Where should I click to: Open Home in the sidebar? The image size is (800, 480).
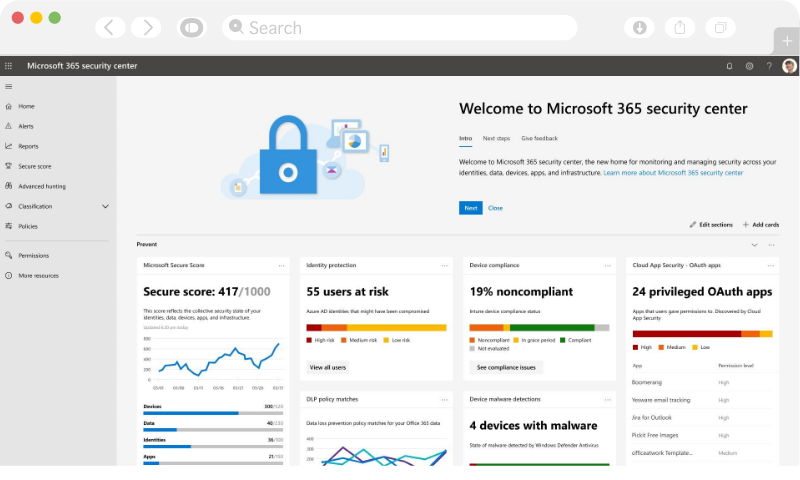tap(27, 106)
